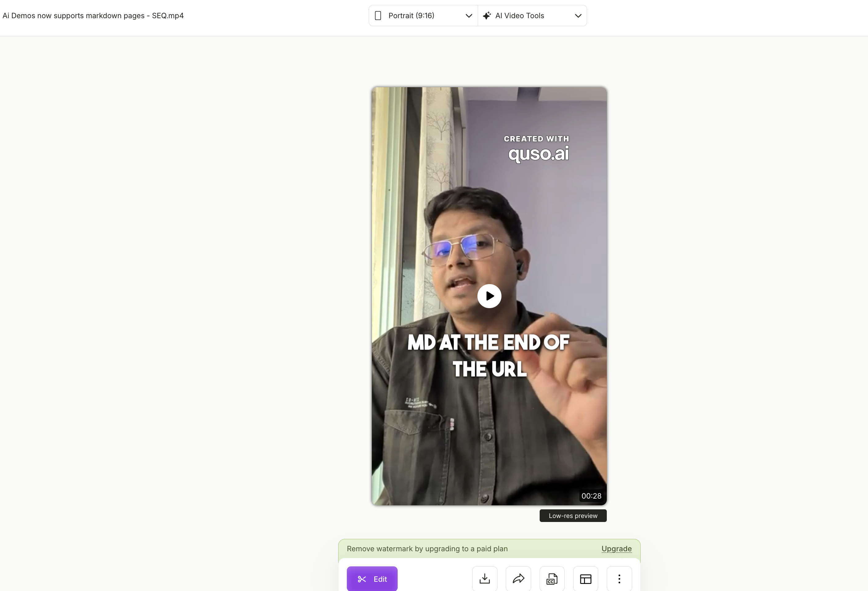This screenshot has height=591, width=868.
Task: Share the clip using the arrow icon
Action: (x=518, y=579)
